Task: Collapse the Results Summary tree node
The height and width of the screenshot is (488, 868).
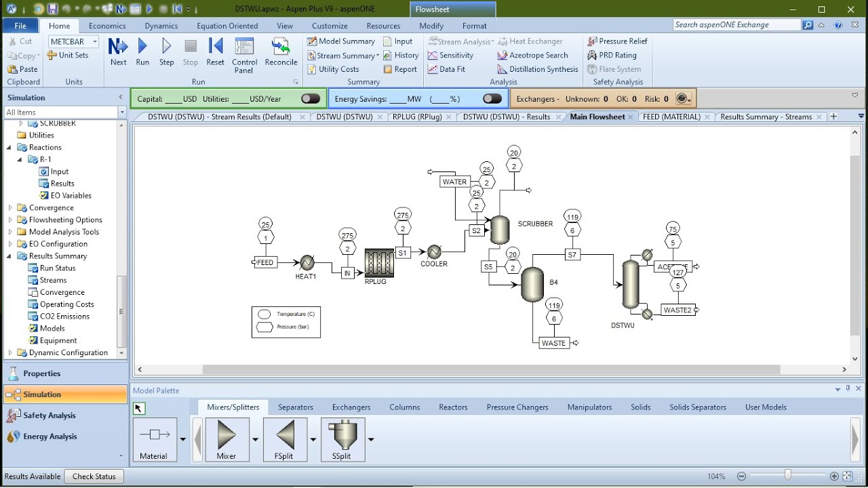Action: (9, 256)
